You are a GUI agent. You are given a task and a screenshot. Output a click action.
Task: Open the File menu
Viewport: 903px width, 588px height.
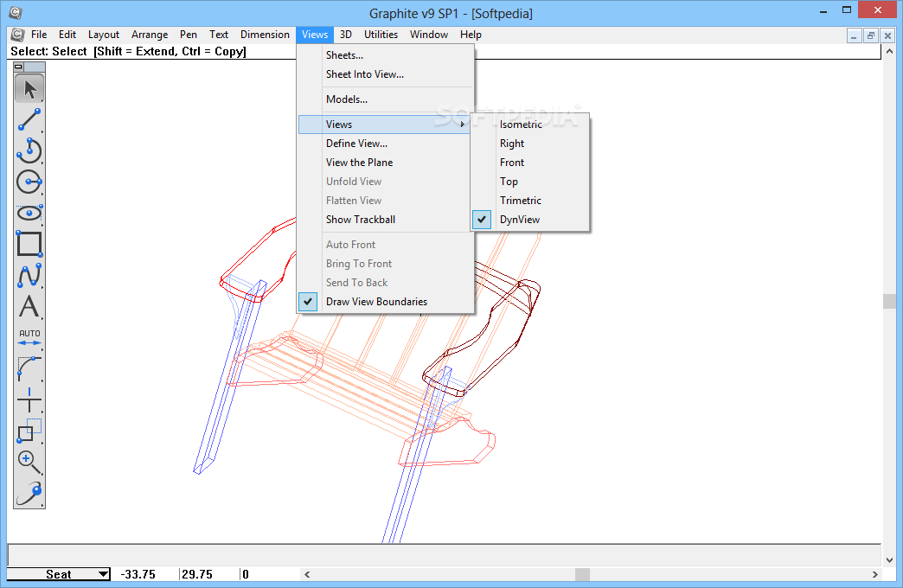coord(39,35)
